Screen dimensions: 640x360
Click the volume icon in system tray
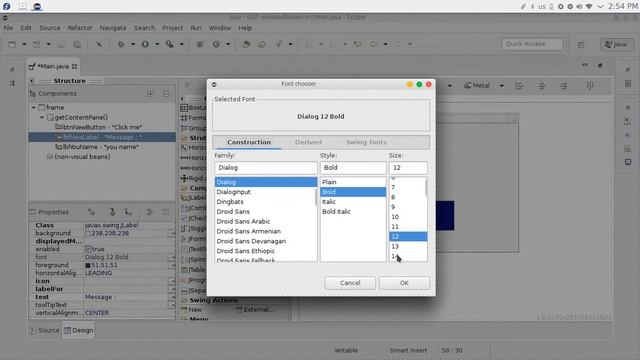point(579,6)
